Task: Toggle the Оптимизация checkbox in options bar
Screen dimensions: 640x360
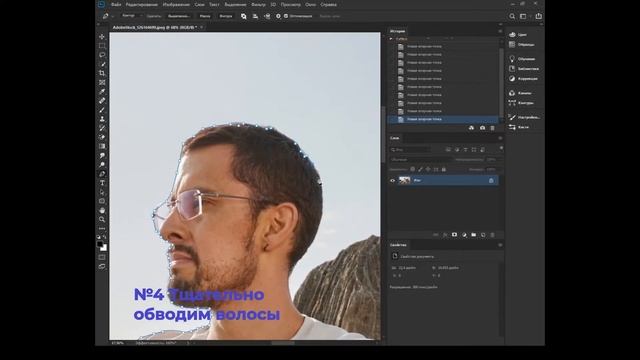Action: pos(286,16)
